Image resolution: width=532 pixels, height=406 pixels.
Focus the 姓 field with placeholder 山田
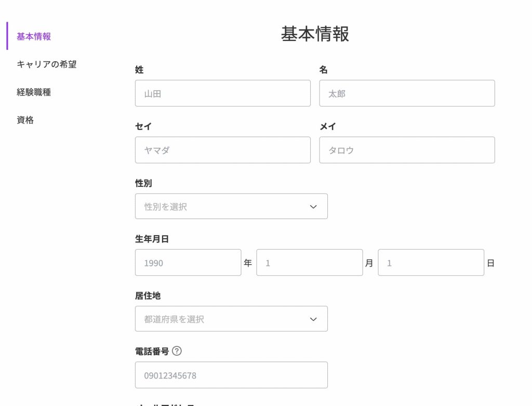point(222,93)
